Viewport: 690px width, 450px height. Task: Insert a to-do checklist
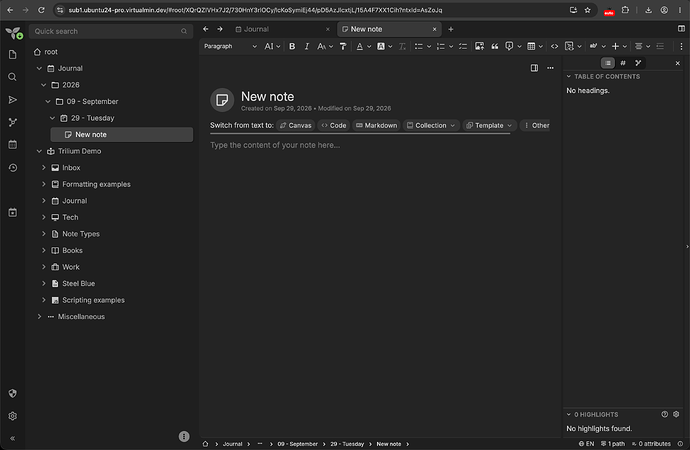462,46
